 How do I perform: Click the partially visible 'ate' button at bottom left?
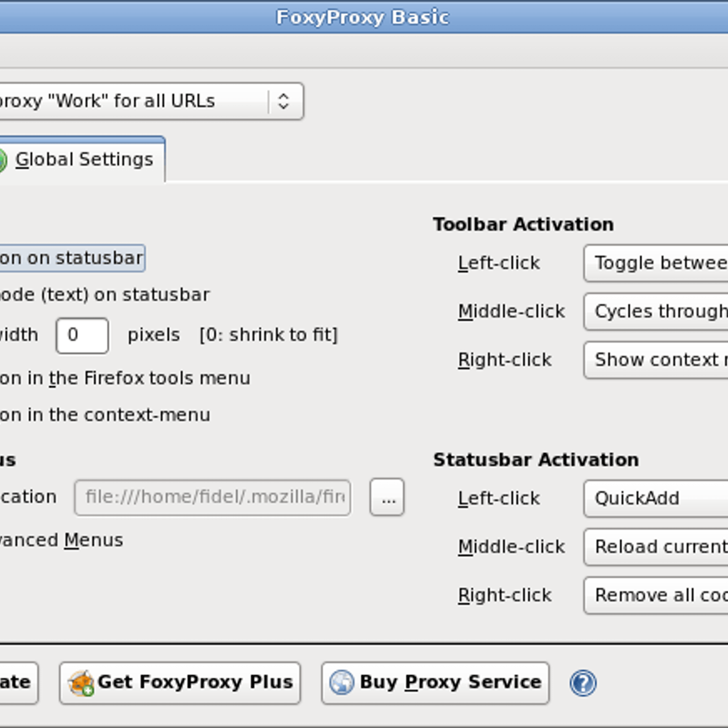click(x=18, y=683)
